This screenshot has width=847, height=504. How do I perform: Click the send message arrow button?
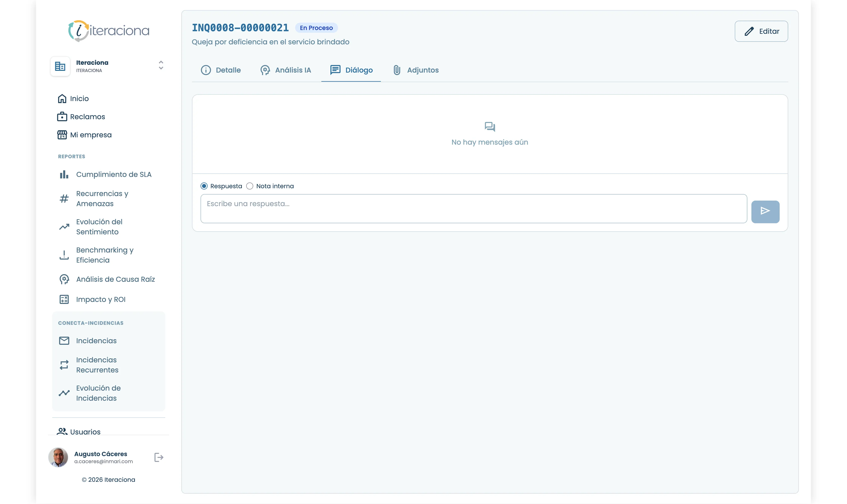click(x=765, y=211)
